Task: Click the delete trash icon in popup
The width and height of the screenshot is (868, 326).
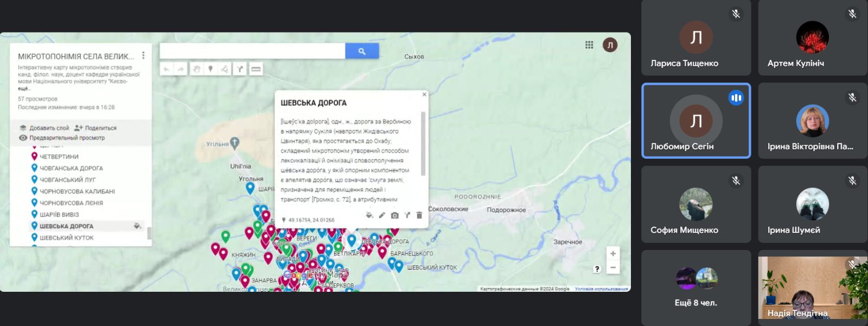Action: click(419, 215)
